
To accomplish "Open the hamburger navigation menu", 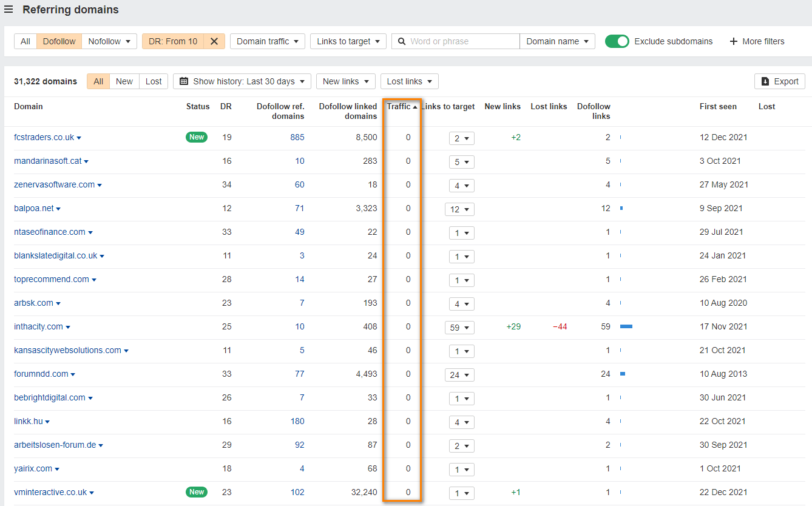I will 9,10.
